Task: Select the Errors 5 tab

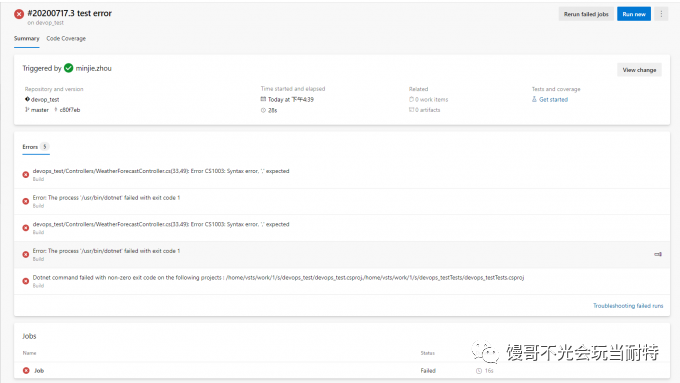Action: (36, 147)
